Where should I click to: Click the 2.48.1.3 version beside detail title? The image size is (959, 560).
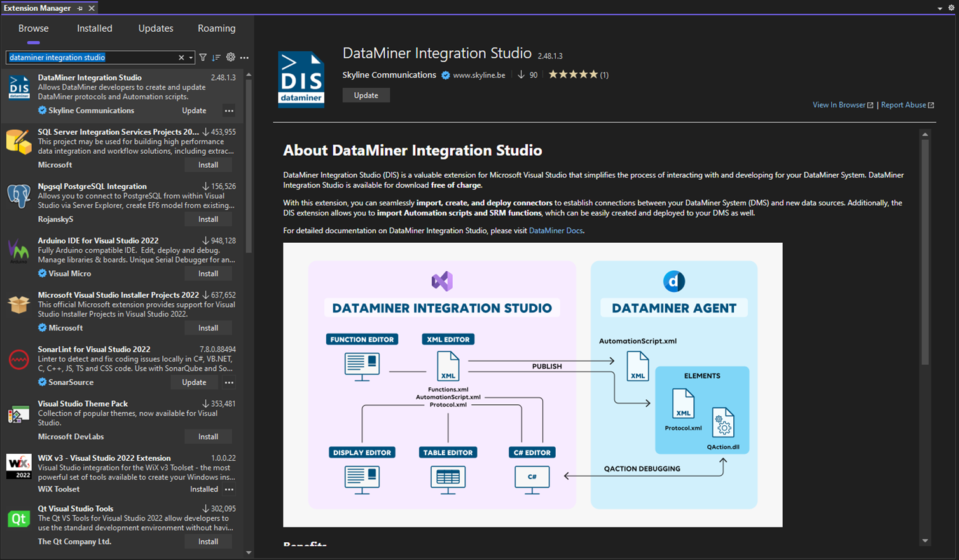(x=550, y=56)
